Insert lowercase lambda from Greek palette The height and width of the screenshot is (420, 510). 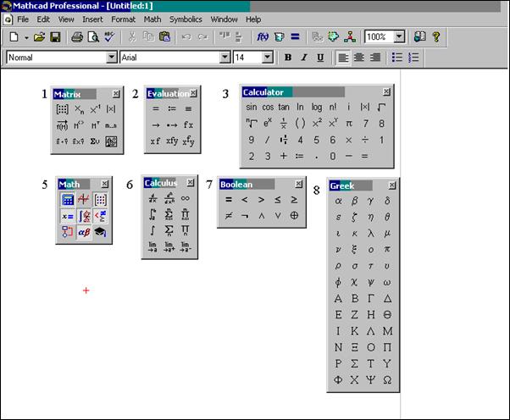pyautogui.click(x=371, y=234)
